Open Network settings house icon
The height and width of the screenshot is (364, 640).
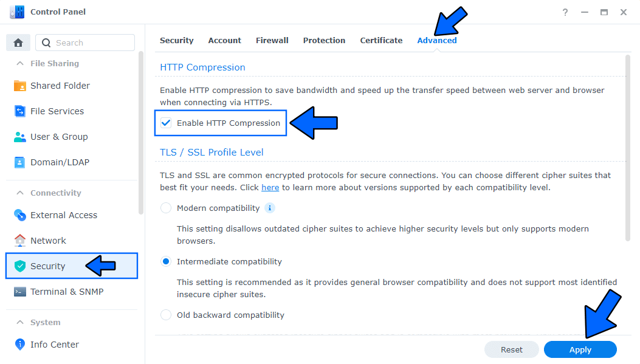pyautogui.click(x=20, y=241)
